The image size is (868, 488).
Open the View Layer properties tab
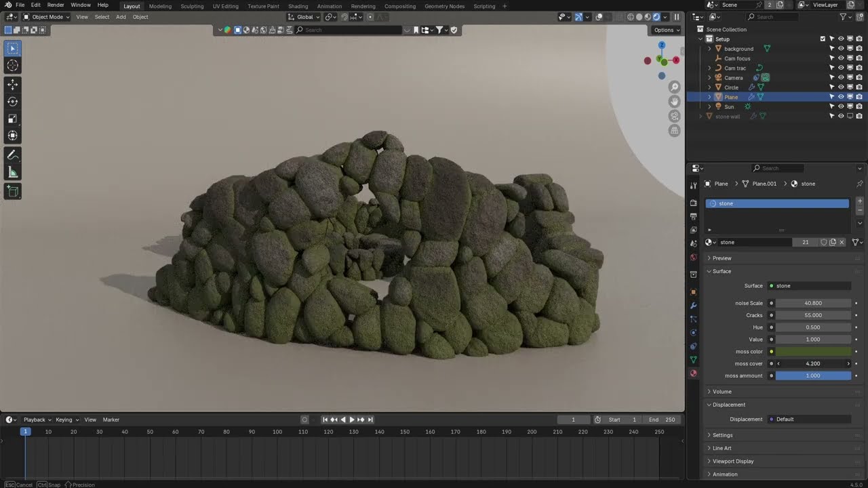693,230
